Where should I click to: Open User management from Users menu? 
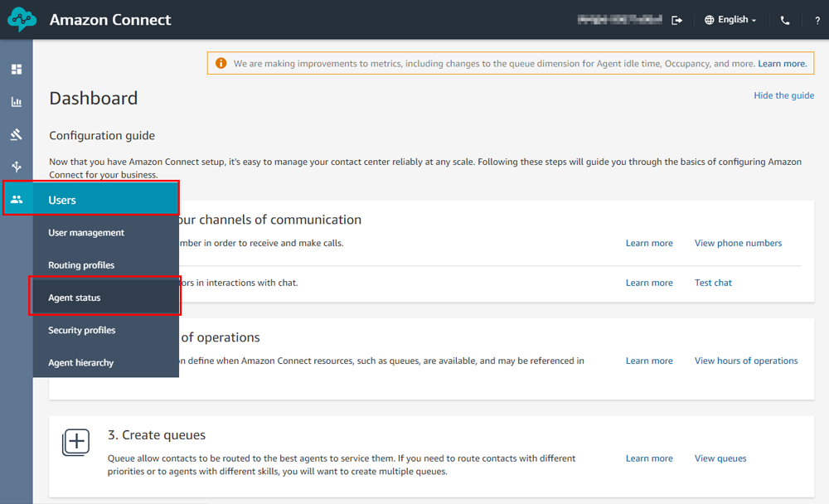[106, 233]
